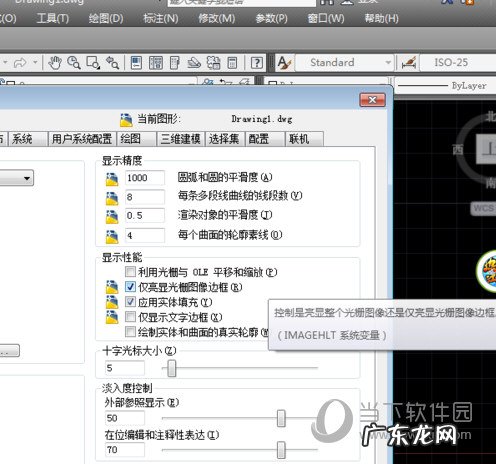Open the ISO-25 dimension style dropdown
This screenshot has width=496, height=464.
(x=458, y=63)
